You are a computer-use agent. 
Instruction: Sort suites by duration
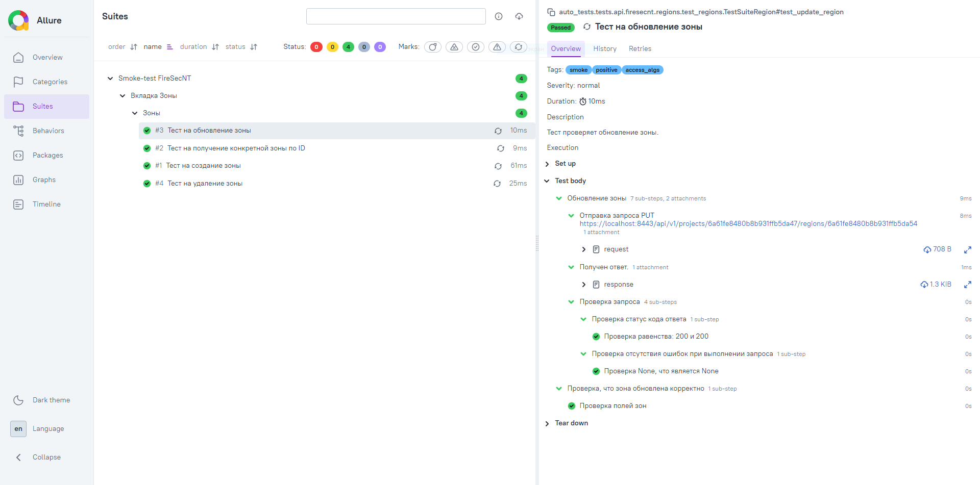click(199, 47)
